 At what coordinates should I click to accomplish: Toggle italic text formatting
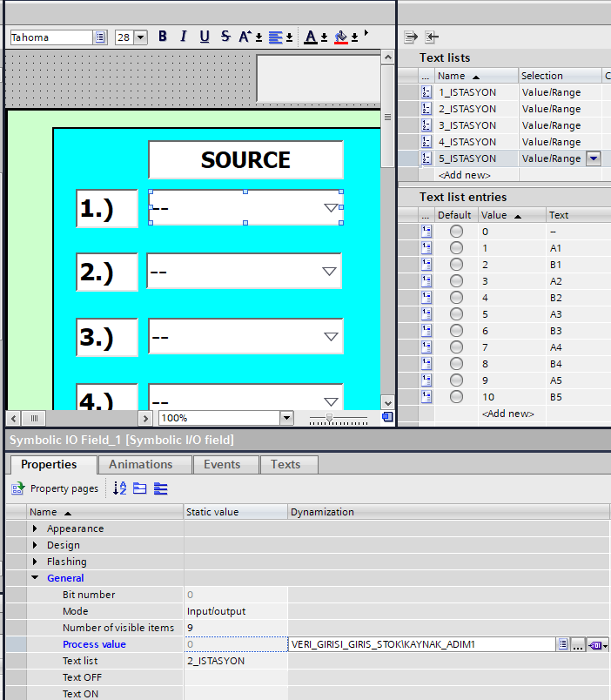184,37
